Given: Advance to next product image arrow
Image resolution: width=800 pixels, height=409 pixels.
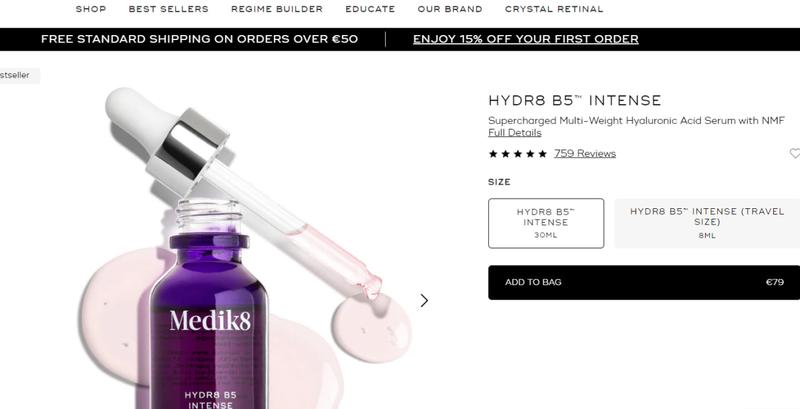Looking at the screenshot, I should [x=424, y=301].
